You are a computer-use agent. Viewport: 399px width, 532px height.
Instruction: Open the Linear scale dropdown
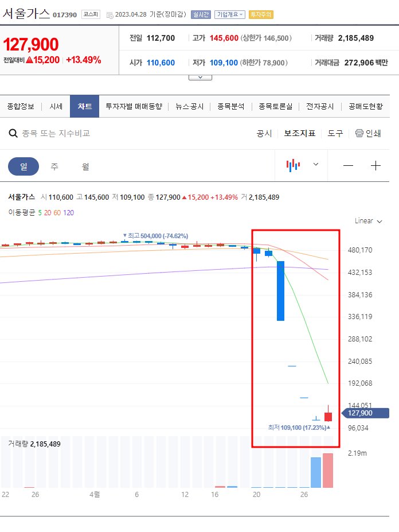coord(369,221)
